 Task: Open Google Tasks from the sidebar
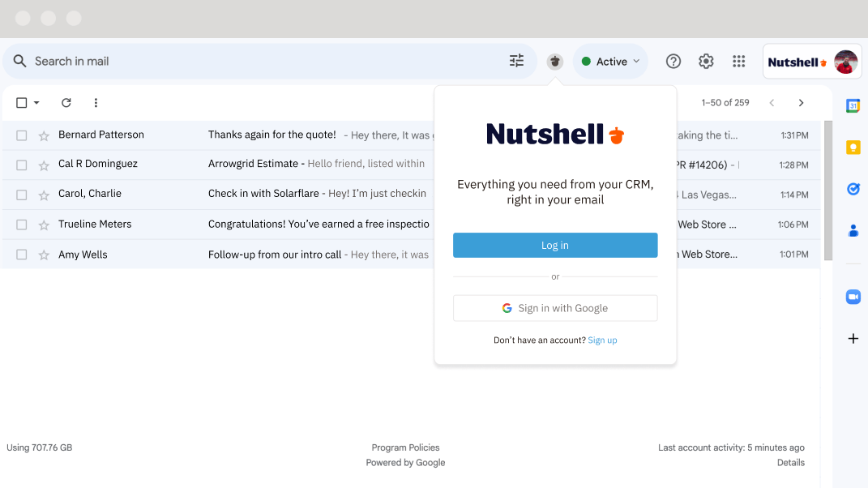[853, 189]
